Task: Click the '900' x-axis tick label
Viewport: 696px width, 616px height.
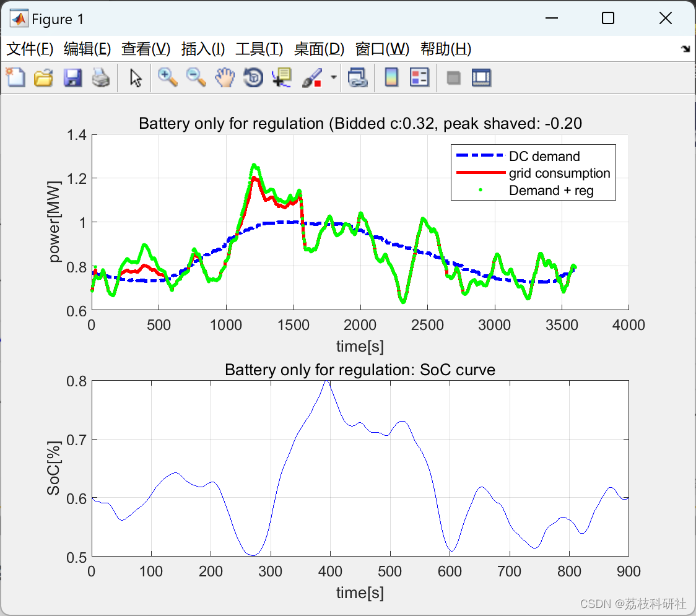Action: [x=629, y=571]
